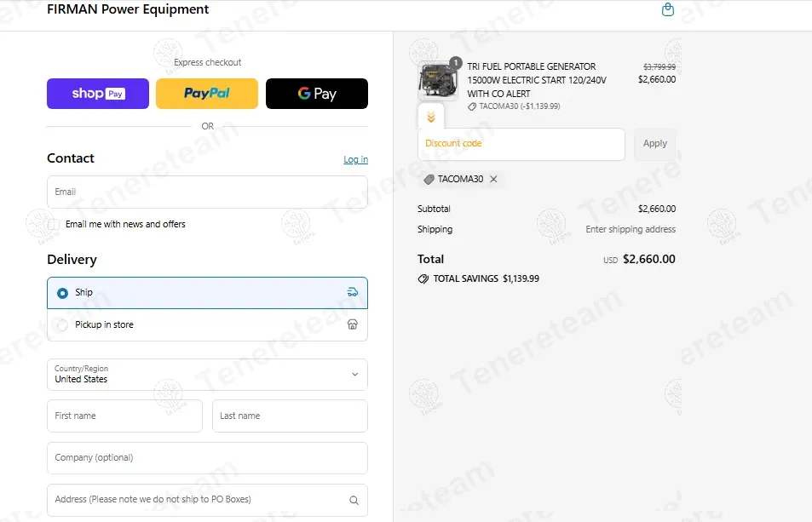Focus the Email input field
Screen dimensions: 812x522
coord(207,192)
